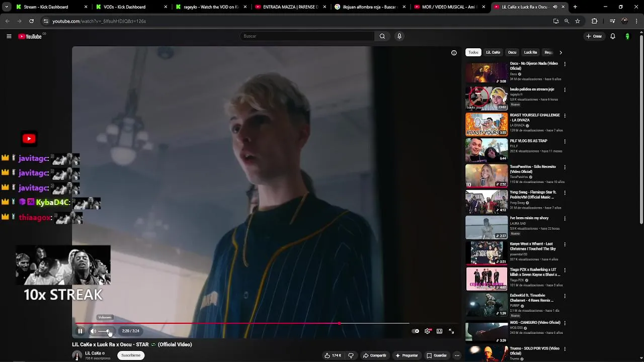This screenshot has width=644, height=362.
Task: Save video with Guardar button
Action: coord(437,355)
